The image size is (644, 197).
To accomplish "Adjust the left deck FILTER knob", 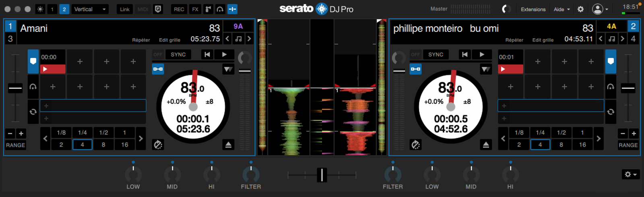I will coord(251,174).
